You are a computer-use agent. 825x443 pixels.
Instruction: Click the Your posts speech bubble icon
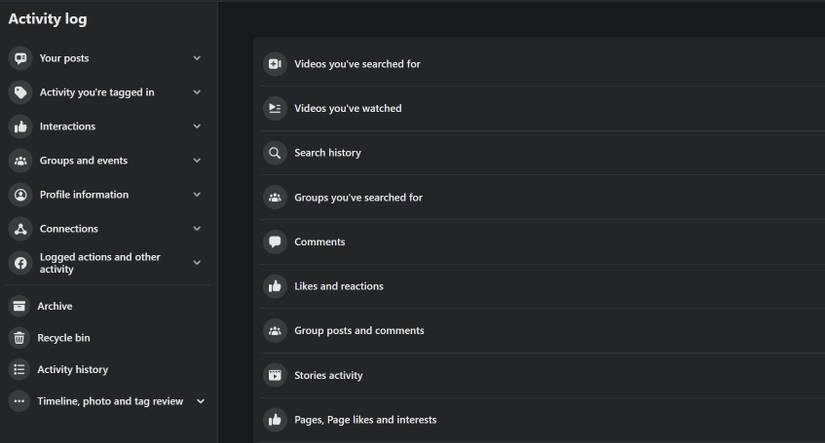coord(21,58)
